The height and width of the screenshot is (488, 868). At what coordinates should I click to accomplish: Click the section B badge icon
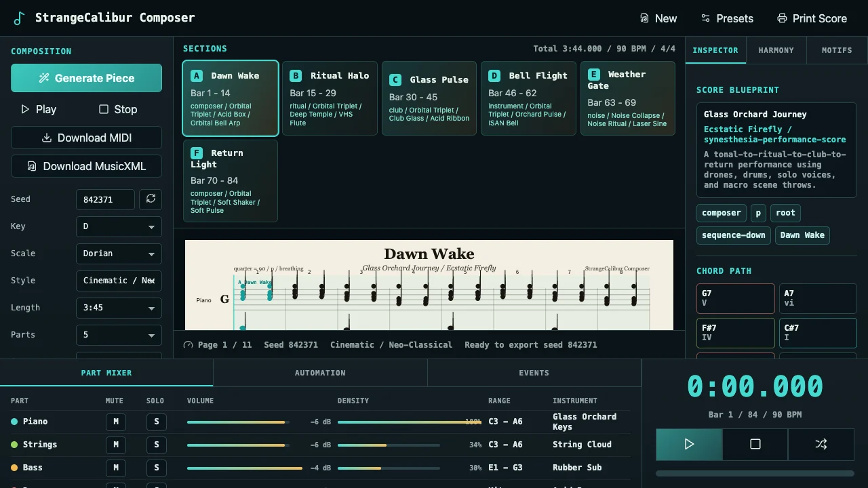pos(296,76)
